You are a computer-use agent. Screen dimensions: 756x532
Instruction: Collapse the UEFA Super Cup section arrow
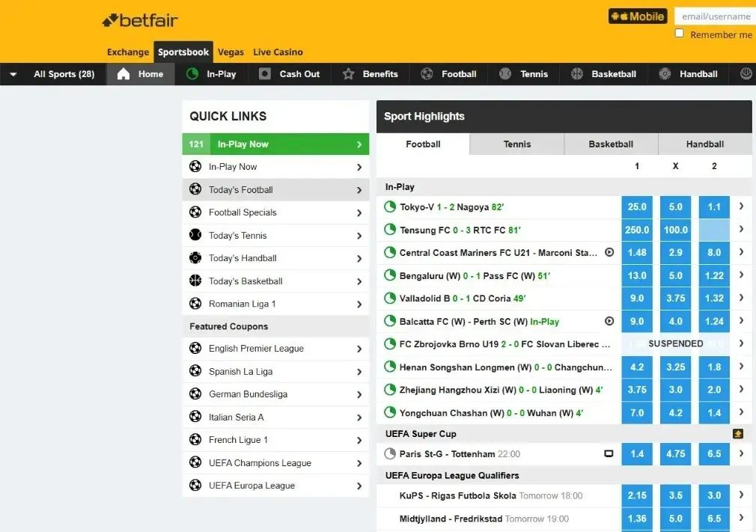[x=738, y=434]
